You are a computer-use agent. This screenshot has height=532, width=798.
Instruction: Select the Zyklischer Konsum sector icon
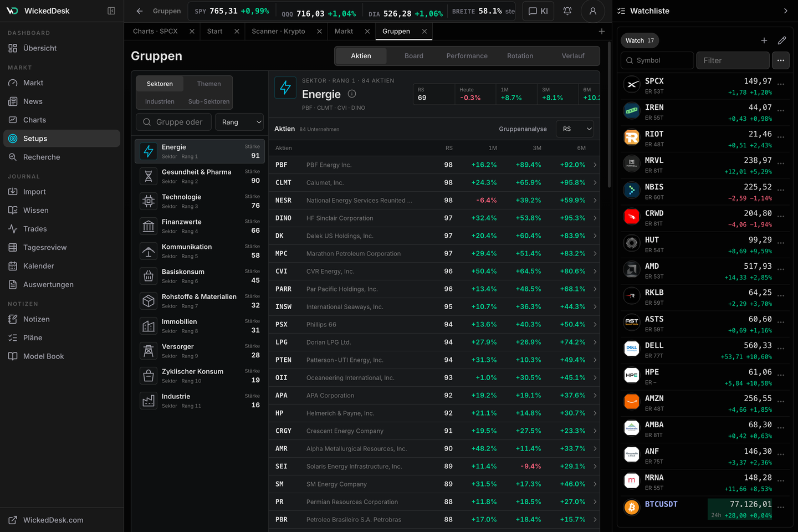[149, 376]
